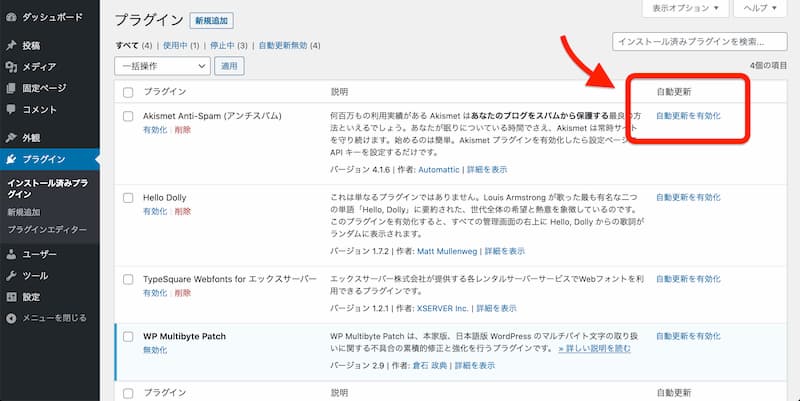Viewport: 800px width, 401px height.
Task: Check the Akismet Anti-Spam checkbox
Action: (x=128, y=116)
